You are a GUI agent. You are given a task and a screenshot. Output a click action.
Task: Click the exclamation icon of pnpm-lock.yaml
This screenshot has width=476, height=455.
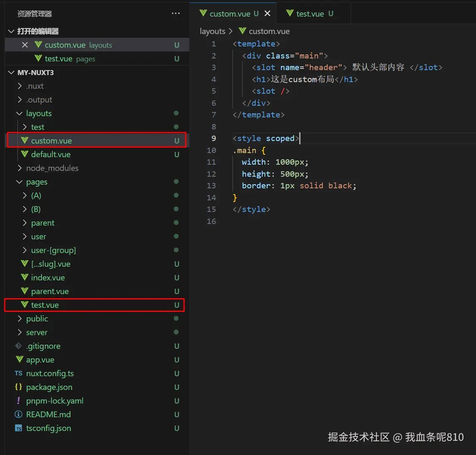coord(19,401)
